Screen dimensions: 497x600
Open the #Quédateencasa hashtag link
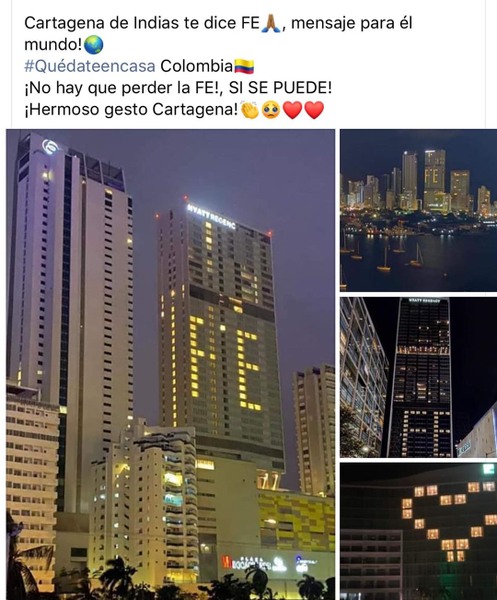click(90, 66)
